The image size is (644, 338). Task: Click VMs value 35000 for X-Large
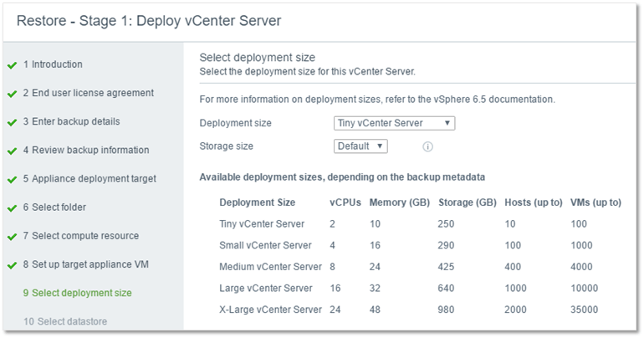coord(585,310)
